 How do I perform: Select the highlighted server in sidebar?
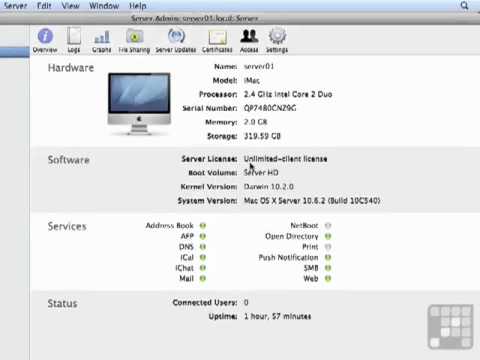15,52
